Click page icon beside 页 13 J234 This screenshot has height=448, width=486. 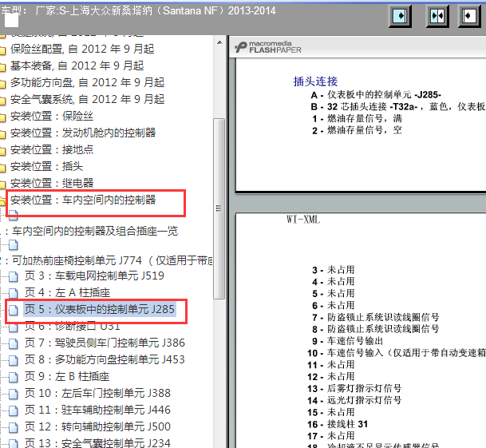pos(13,444)
